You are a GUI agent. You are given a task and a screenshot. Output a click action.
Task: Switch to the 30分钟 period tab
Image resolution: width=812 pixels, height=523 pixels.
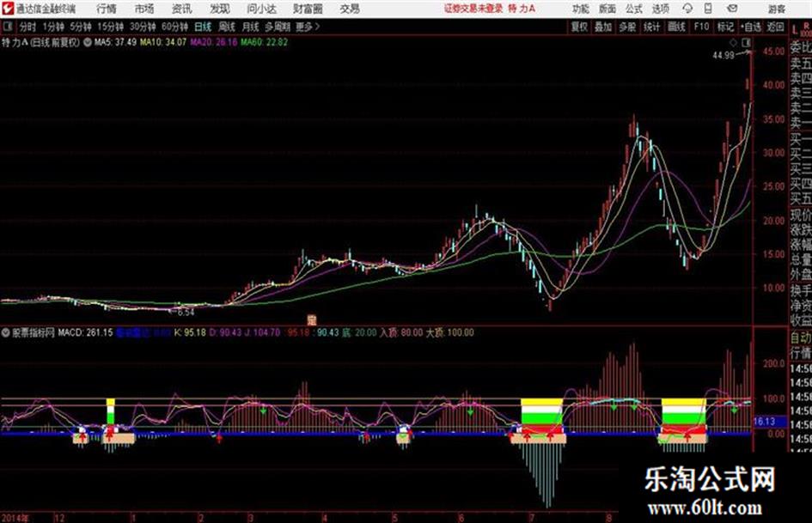[143, 27]
